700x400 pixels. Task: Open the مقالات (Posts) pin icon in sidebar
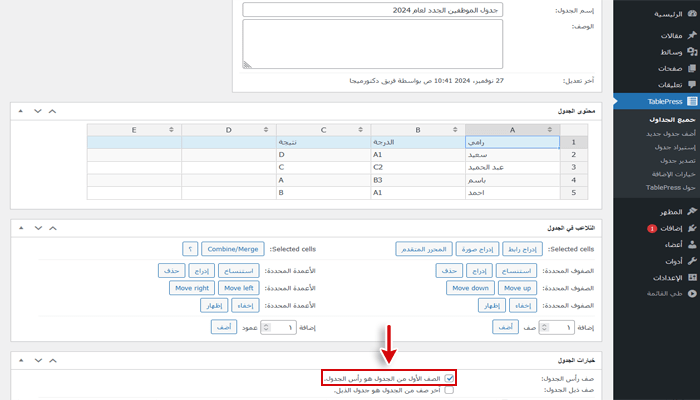[x=692, y=34]
